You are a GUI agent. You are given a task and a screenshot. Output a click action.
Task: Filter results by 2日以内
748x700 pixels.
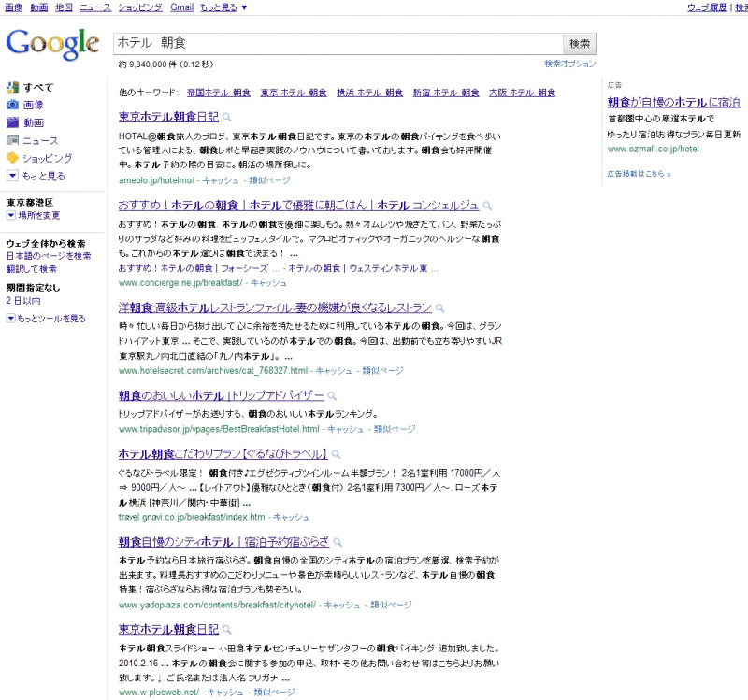click(x=23, y=301)
